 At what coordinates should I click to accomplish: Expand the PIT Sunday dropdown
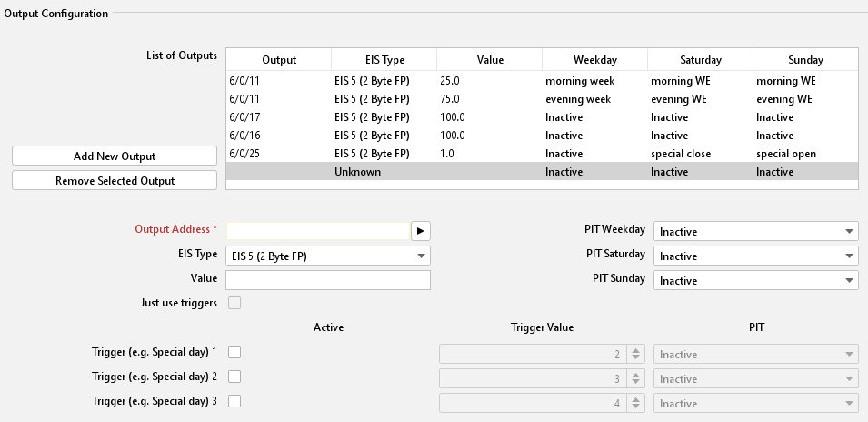755,281
